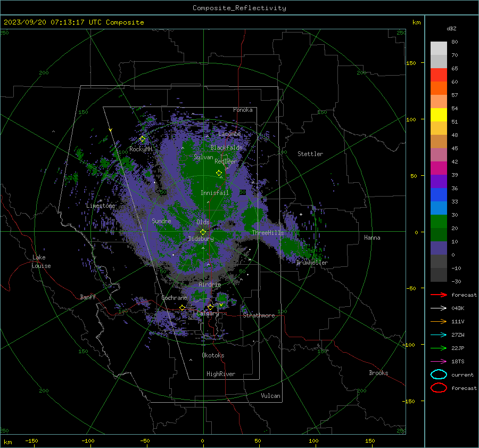The image size is (479, 448).
Task: Click the RedDeer city label
Action: (x=226, y=161)
